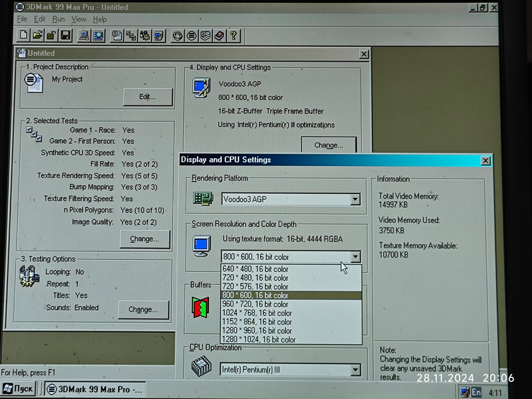The width and height of the screenshot is (532, 399).
Task: Select 1152 * 864, 16 bit color option
Action: coord(291,322)
